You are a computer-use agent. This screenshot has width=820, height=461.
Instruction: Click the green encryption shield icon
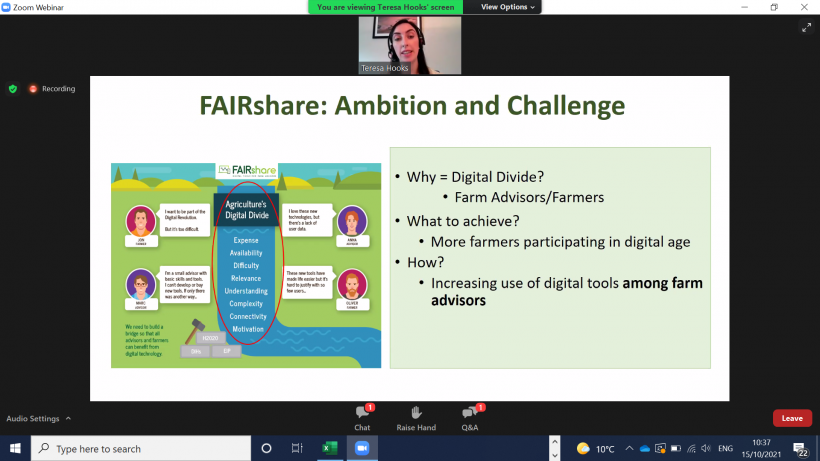[13, 88]
